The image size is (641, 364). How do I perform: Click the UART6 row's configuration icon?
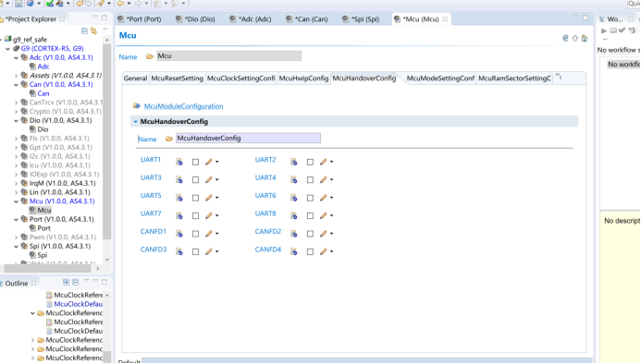pyautogui.click(x=293, y=198)
